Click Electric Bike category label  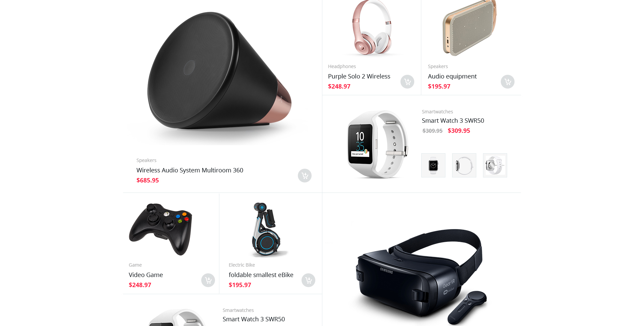(x=242, y=265)
